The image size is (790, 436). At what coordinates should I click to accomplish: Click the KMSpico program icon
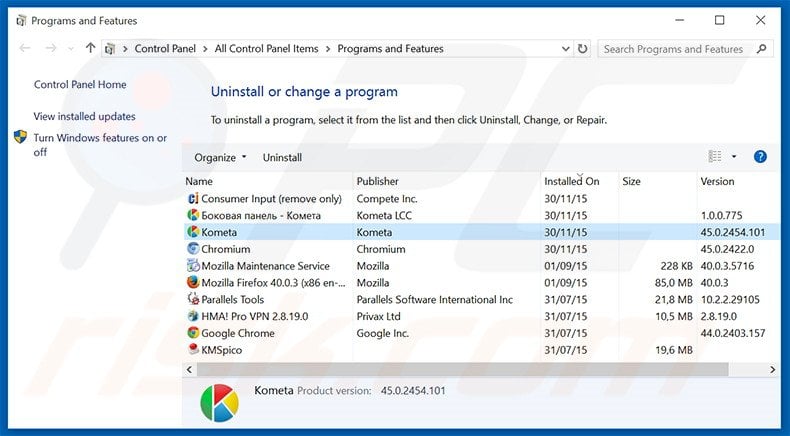pyautogui.click(x=193, y=350)
